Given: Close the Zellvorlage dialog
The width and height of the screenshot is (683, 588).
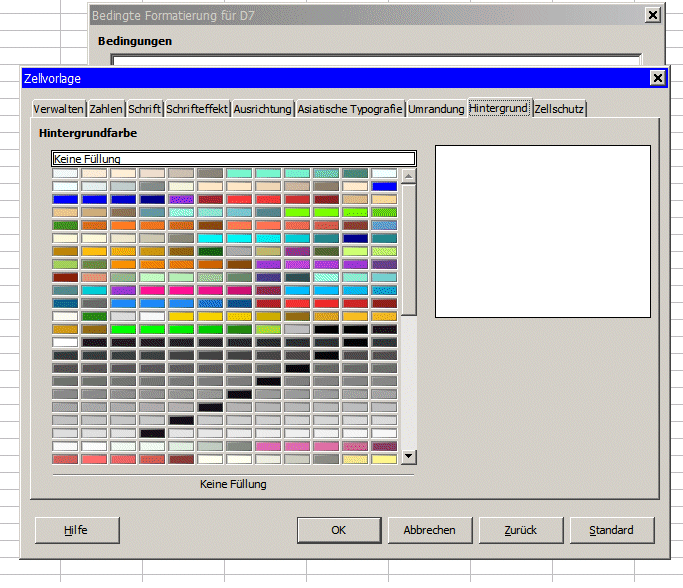Looking at the screenshot, I should pos(657,78).
